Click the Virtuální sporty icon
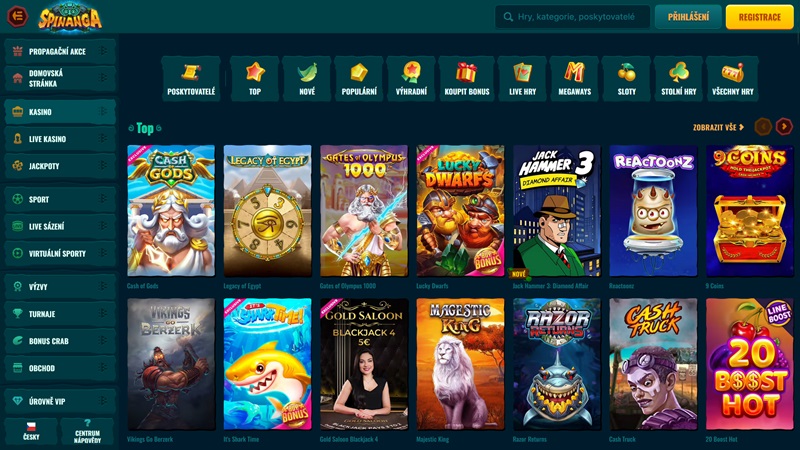 click(18, 253)
